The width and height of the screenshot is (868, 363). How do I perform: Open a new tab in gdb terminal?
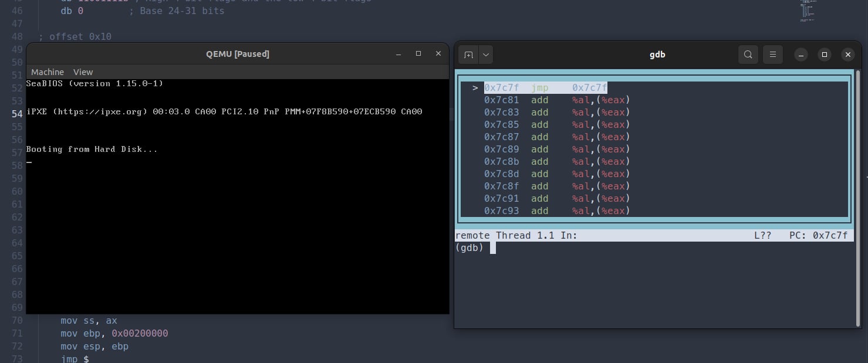pyautogui.click(x=468, y=55)
